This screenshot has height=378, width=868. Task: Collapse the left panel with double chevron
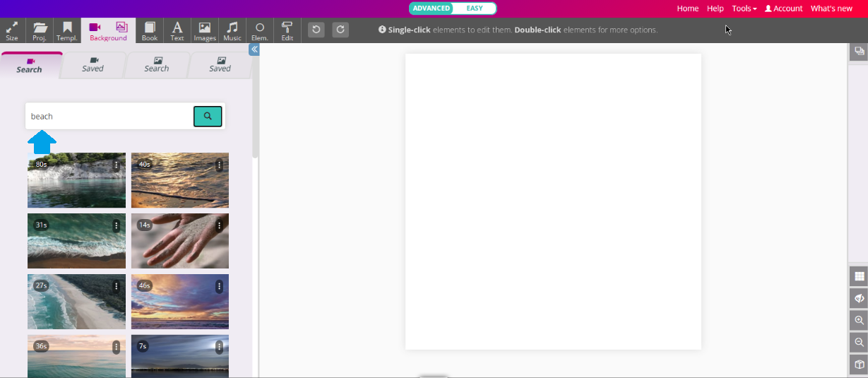pos(254,49)
